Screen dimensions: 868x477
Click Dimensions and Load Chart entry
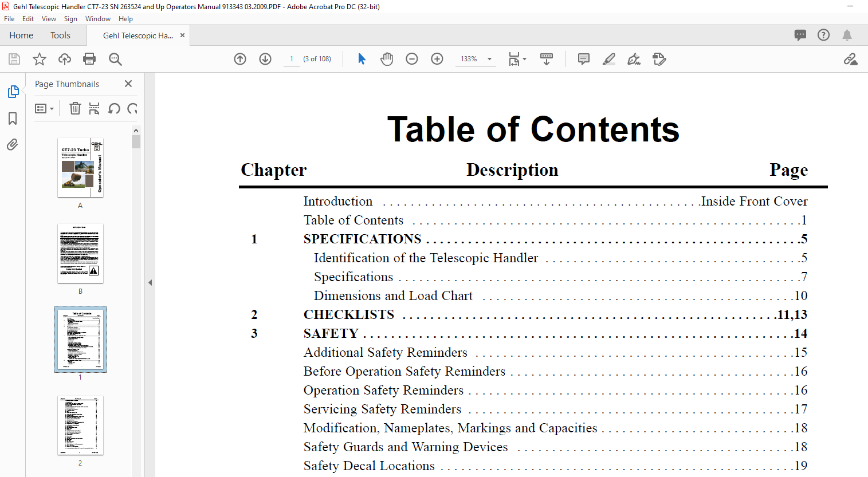click(393, 295)
